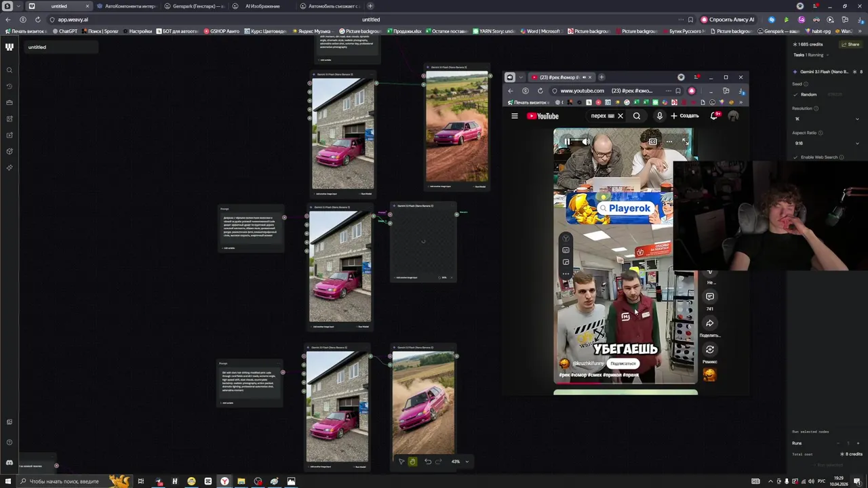
Task: Activate the YouTube search magnifier icon
Action: 637,116
